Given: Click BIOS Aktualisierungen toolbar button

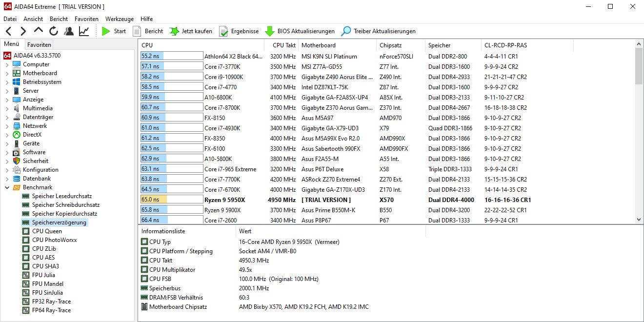Looking at the screenshot, I should tap(300, 31).
